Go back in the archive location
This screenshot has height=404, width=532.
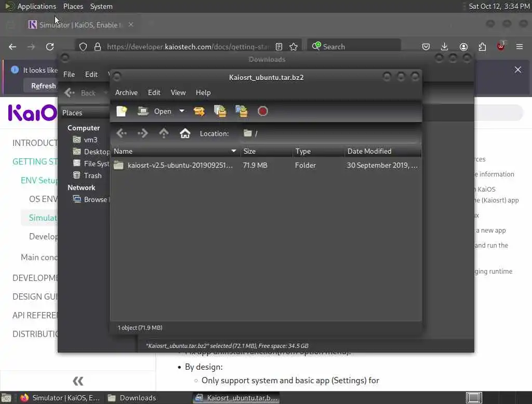(122, 133)
